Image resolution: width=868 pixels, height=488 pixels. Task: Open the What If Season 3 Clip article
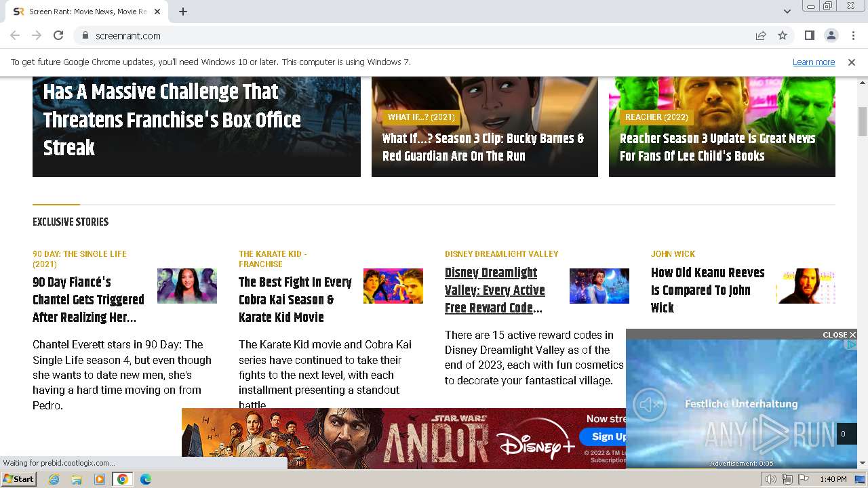coord(483,147)
